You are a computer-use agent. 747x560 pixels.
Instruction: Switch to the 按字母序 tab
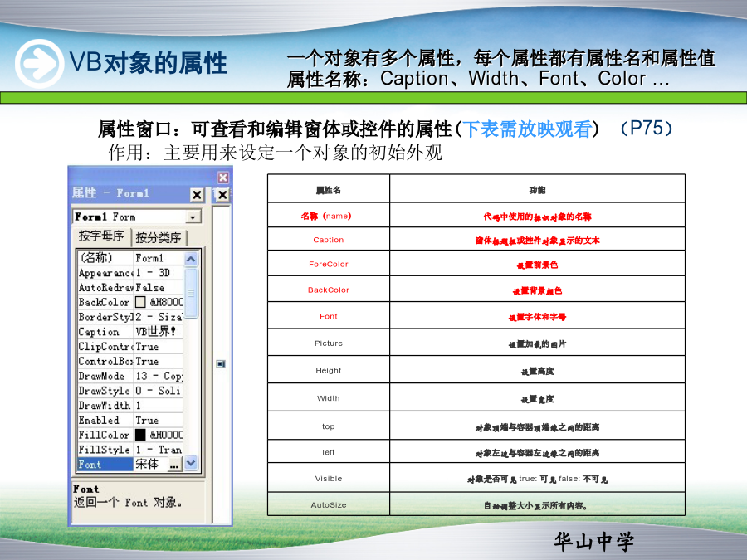(101, 236)
